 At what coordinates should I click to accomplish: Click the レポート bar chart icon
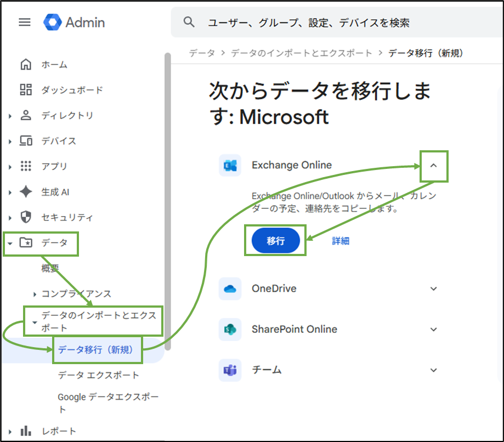[26, 430]
